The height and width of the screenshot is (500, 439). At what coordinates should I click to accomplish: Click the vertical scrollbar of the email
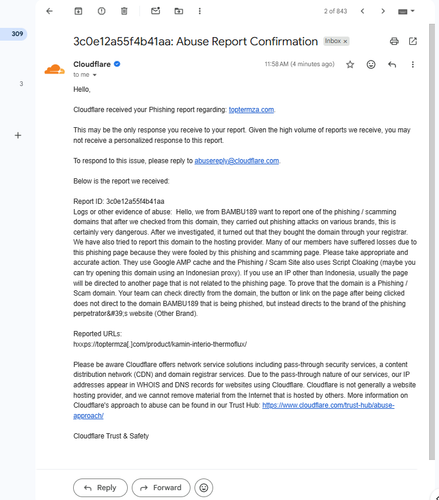tap(432, 242)
